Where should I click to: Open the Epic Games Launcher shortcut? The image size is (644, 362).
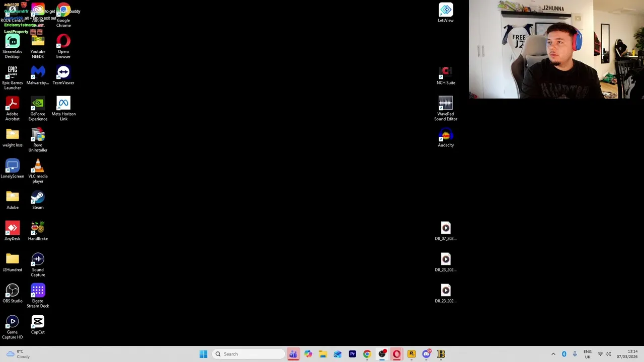tap(12, 78)
